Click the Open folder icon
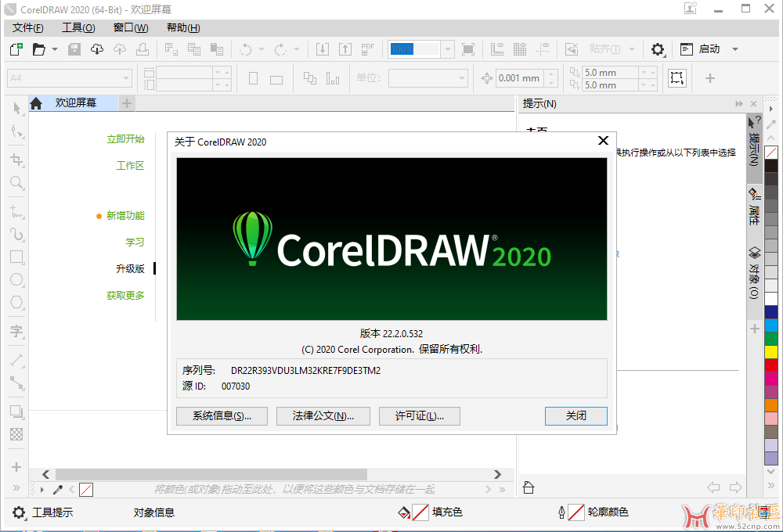 point(38,49)
